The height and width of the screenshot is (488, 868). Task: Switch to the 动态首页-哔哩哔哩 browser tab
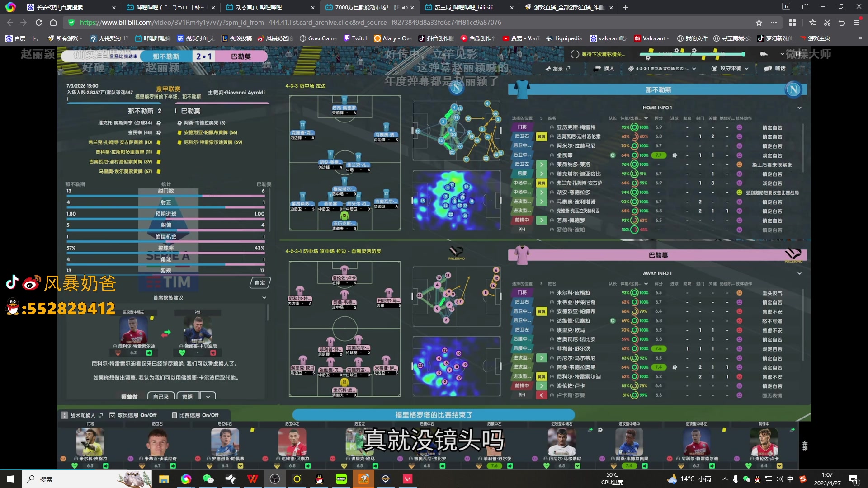260,7
